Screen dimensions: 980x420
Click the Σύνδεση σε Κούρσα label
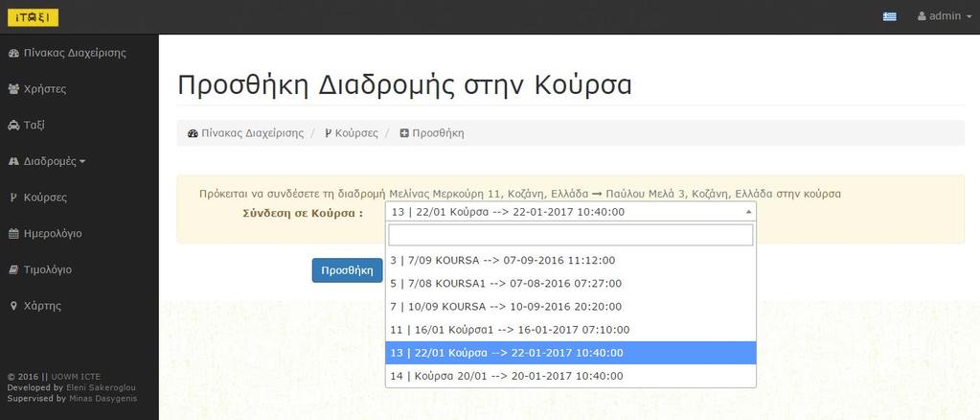click(x=303, y=213)
